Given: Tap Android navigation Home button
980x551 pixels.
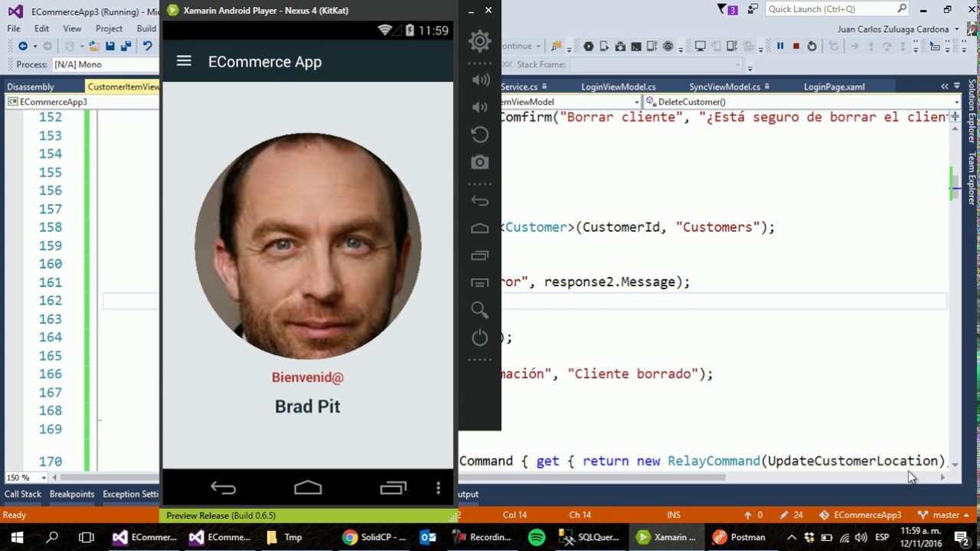Looking at the screenshot, I should pos(308,487).
